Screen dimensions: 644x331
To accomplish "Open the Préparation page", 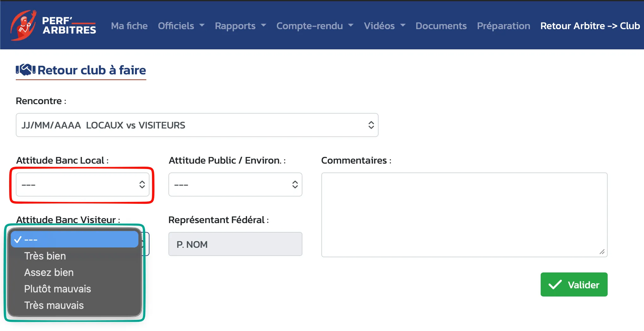I will [x=503, y=26].
